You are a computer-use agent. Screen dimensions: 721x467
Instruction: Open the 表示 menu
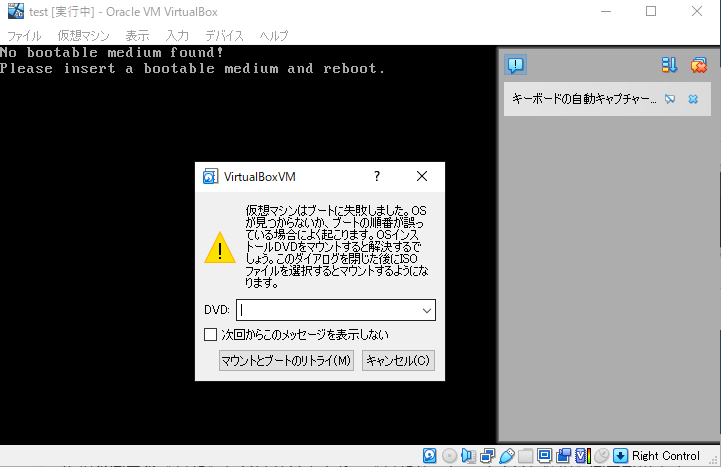[x=137, y=35]
